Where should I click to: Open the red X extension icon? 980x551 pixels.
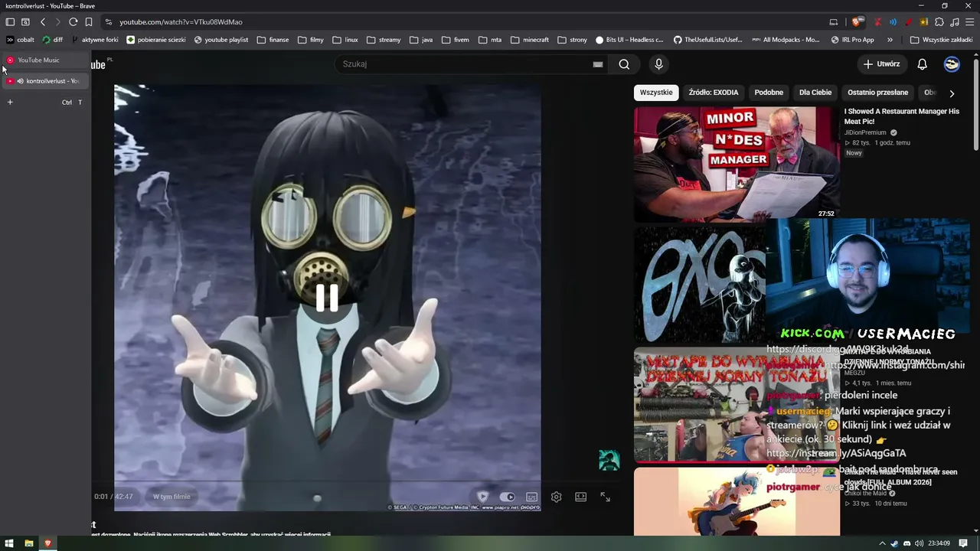pos(878,22)
